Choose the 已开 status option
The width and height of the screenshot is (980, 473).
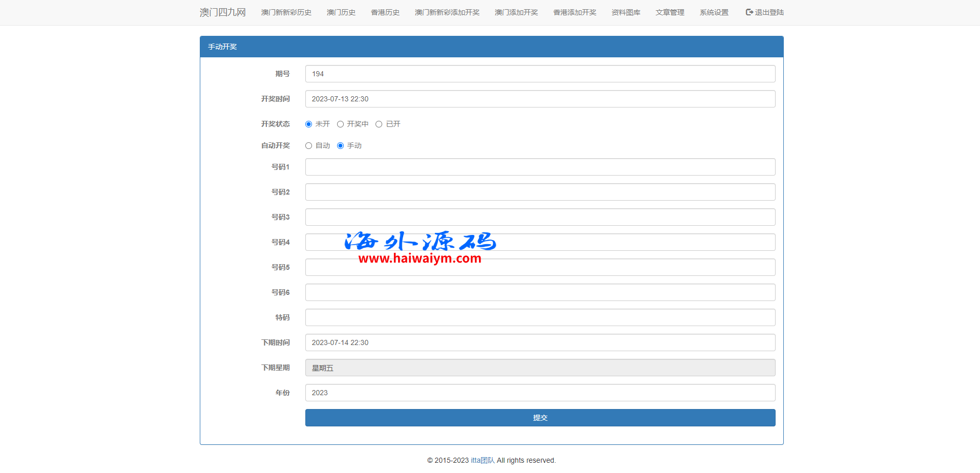click(x=379, y=124)
